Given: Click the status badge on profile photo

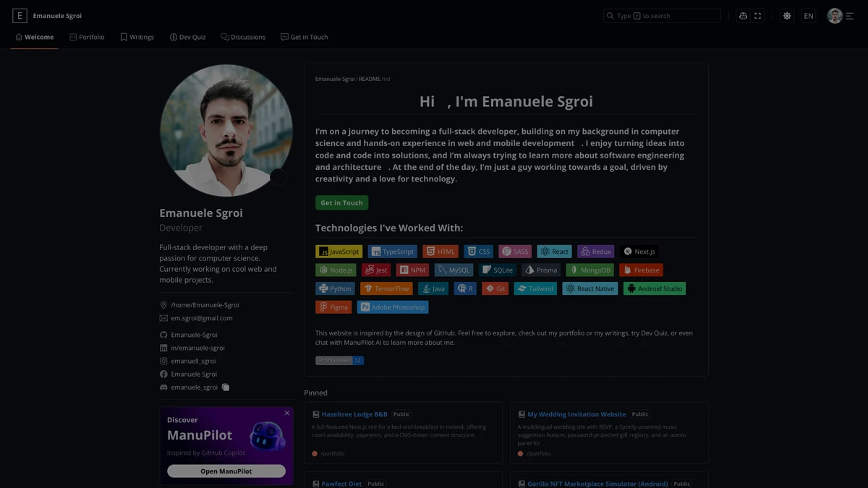Looking at the screenshot, I should (x=278, y=177).
